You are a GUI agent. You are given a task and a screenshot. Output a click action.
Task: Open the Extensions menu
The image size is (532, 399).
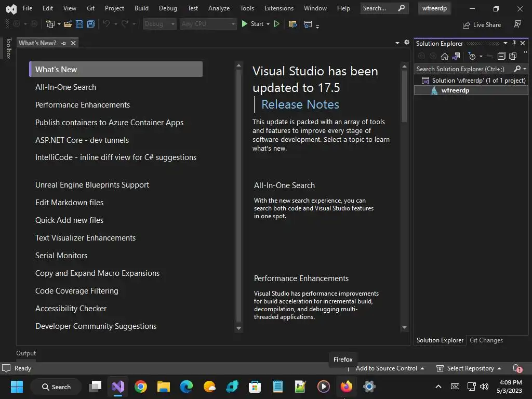(279, 8)
